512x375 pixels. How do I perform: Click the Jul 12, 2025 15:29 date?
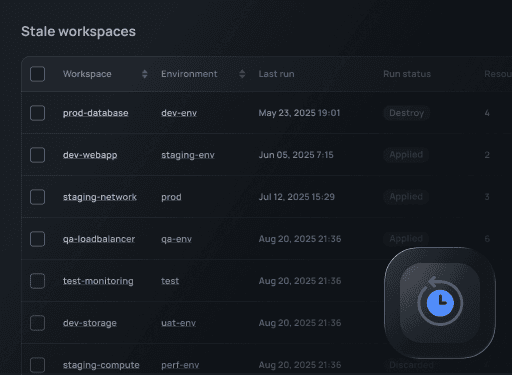297,197
